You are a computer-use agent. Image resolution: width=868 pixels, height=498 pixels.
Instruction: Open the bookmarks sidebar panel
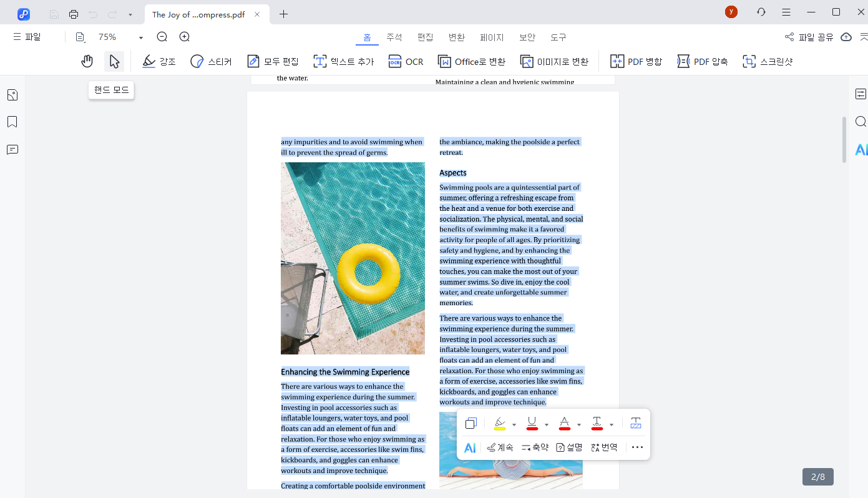pos(12,122)
